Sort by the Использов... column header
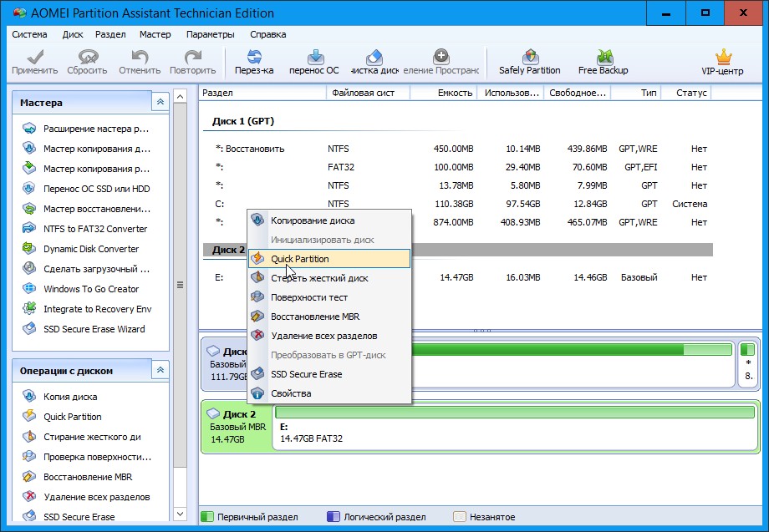769x532 pixels. tap(510, 93)
